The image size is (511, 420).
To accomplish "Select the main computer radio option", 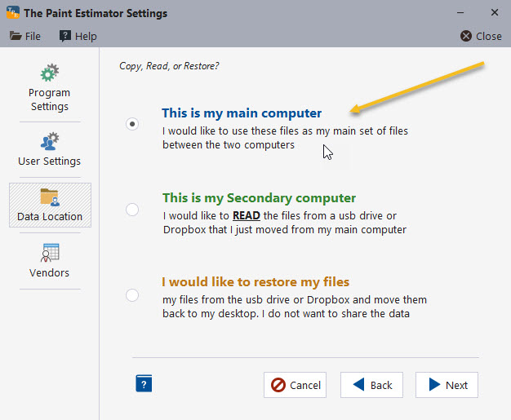I will coord(132,124).
